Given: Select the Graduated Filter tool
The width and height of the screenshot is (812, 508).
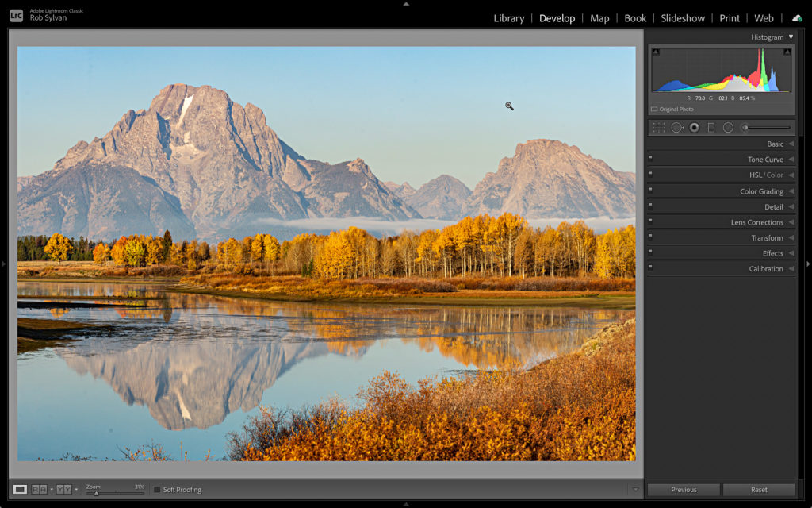Looking at the screenshot, I should 710,128.
